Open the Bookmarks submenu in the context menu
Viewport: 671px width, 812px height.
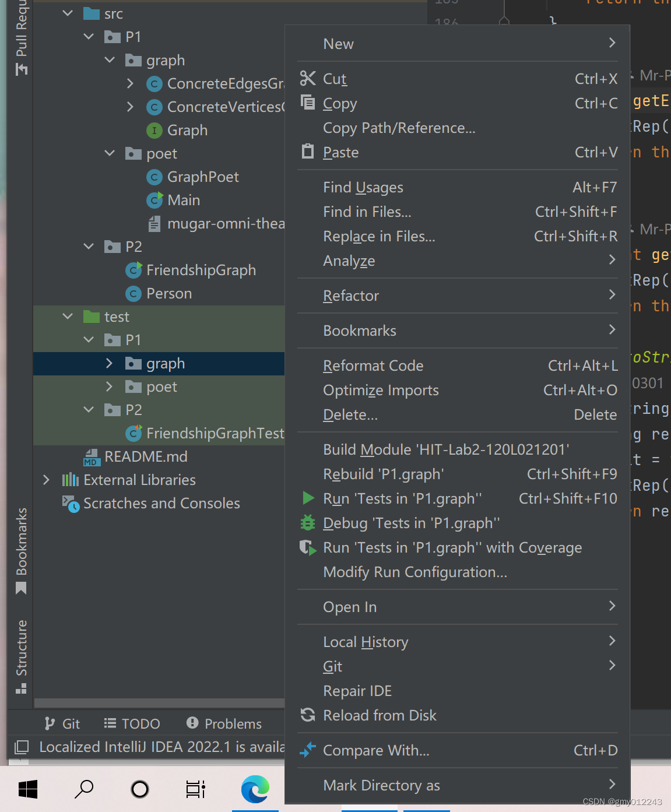pyautogui.click(x=457, y=331)
